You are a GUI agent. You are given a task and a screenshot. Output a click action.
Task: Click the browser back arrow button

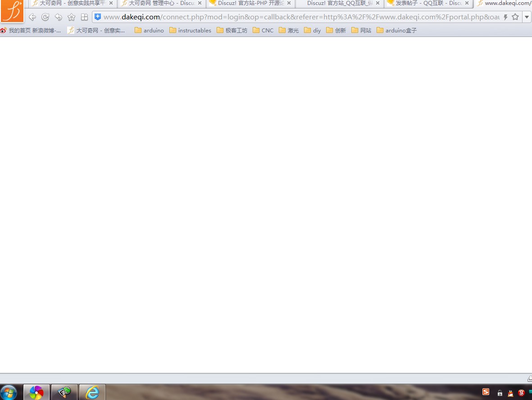point(32,17)
